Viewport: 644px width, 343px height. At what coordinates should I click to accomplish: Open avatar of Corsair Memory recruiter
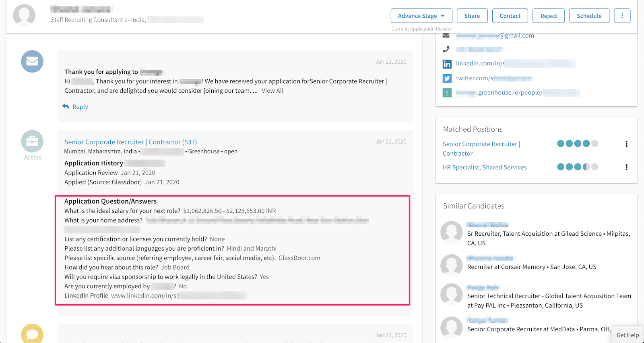[x=452, y=265]
